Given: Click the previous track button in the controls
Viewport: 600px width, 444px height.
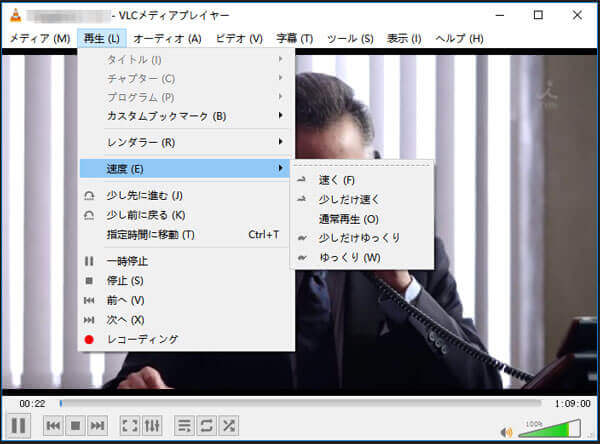Looking at the screenshot, I should pos(53,426).
